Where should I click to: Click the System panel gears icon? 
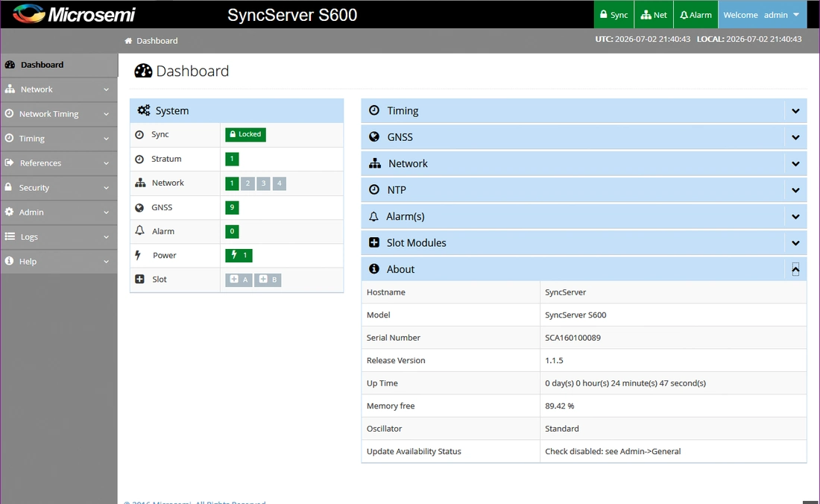pyautogui.click(x=144, y=110)
